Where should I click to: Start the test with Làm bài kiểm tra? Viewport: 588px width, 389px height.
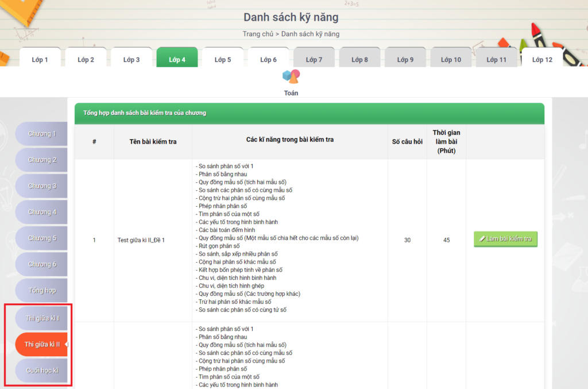click(x=505, y=239)
